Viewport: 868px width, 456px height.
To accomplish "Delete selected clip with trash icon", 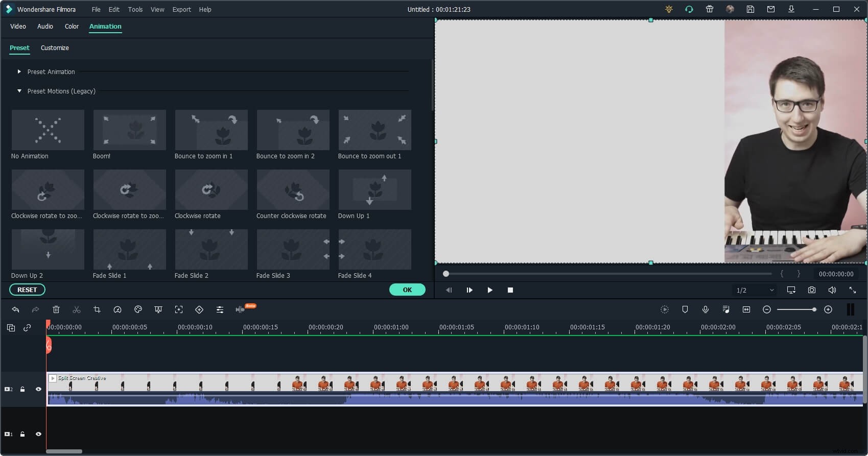I will 56,309.
